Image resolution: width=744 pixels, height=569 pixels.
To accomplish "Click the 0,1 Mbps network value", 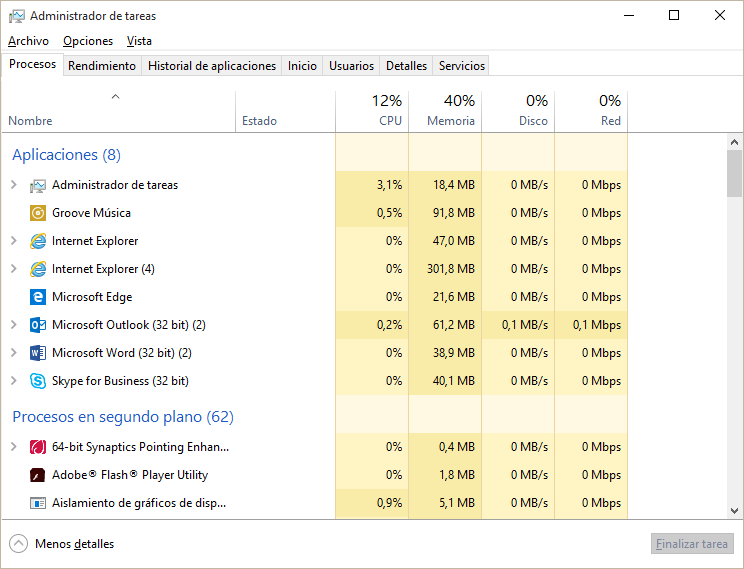I will tap(597, 325).
